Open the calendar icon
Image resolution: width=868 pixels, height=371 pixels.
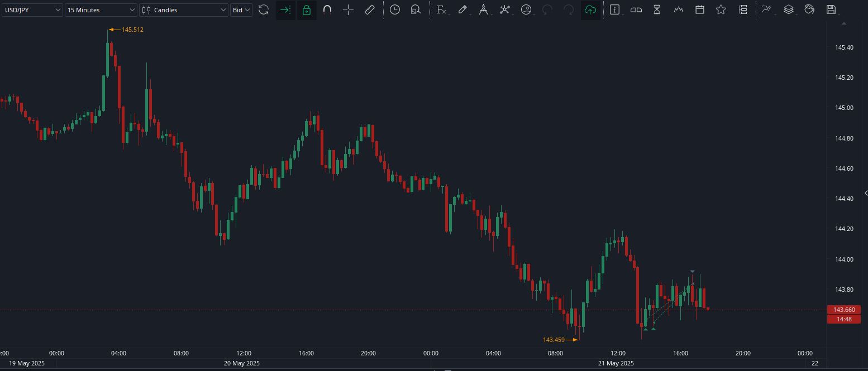coord(699,10)
